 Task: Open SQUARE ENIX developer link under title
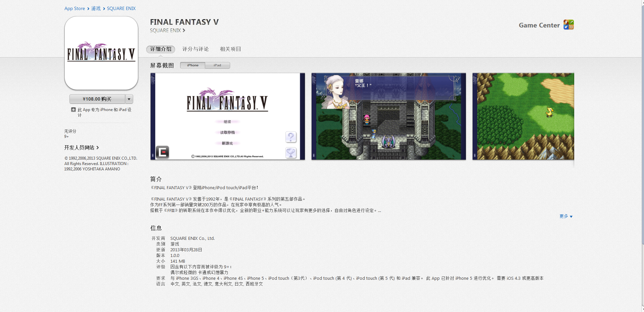(167, 31)
